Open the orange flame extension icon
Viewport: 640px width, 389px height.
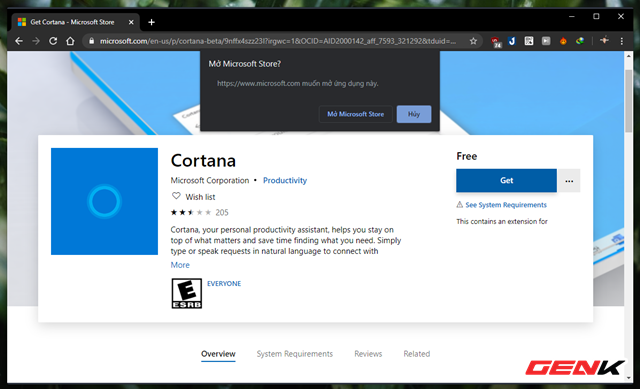[x=563, y=41]
